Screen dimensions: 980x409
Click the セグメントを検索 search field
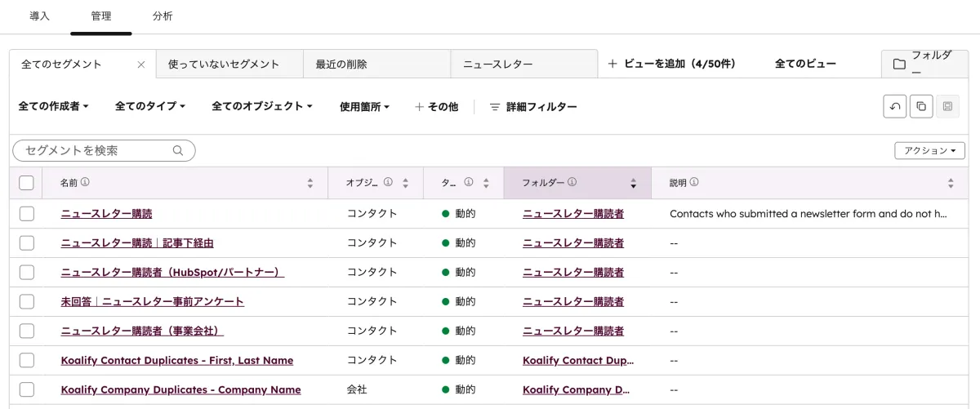click(96, 151)
